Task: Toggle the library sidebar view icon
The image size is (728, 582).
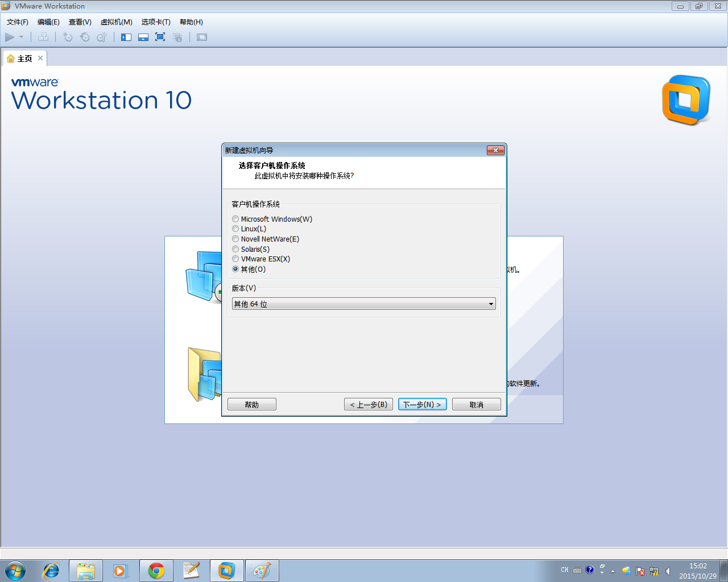Action: [x=126, y=37]
